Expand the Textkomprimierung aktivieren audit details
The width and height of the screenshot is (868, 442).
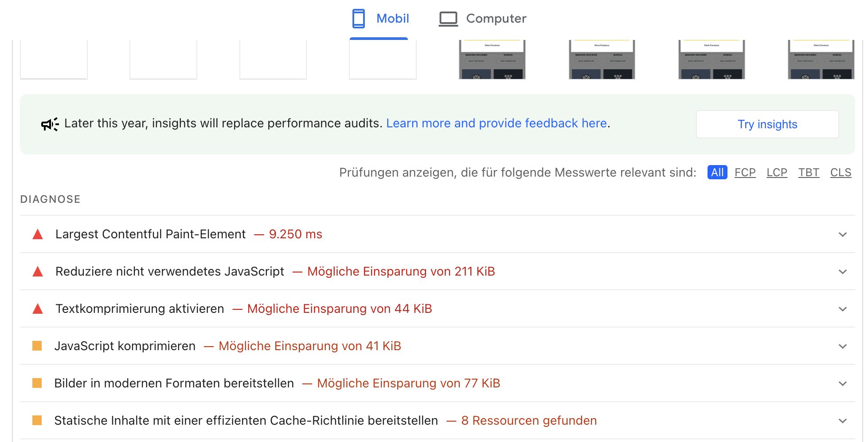click(842, 308)
